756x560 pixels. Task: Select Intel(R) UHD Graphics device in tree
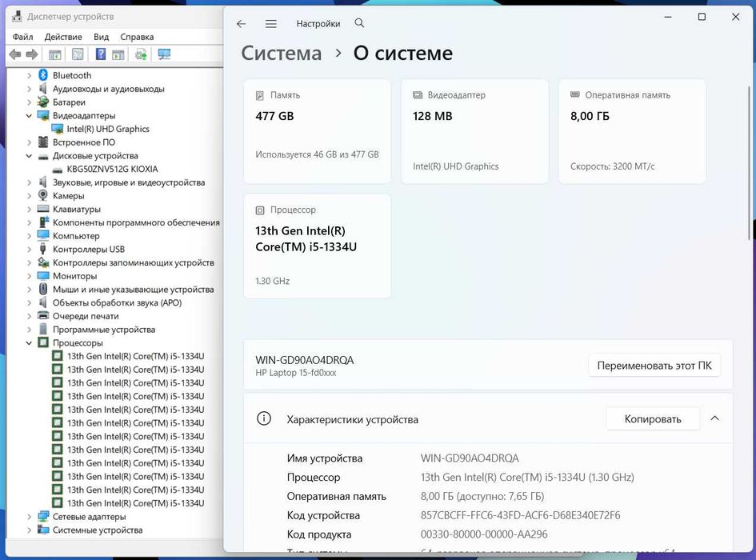click(108, 129)
